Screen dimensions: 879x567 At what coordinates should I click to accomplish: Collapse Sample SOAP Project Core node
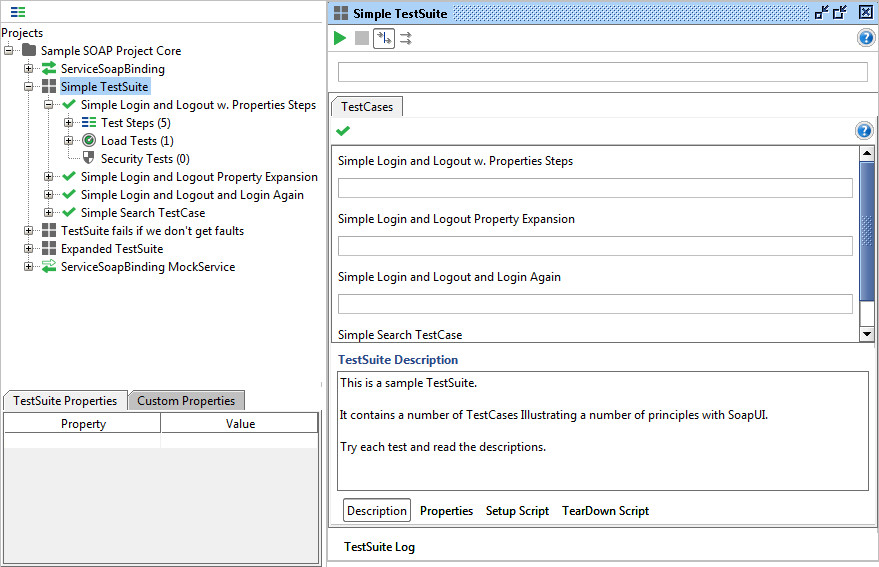[8, 50]
